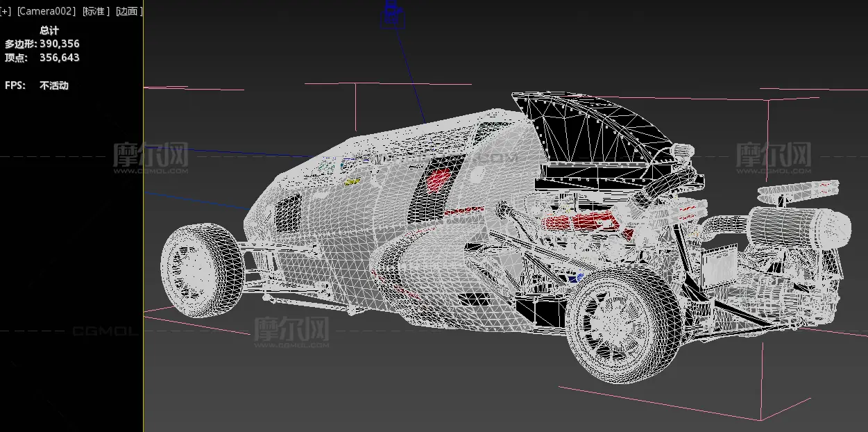Select the yellow detail on car body
Screen dimensions: 868x432
(x=352, y=182)
